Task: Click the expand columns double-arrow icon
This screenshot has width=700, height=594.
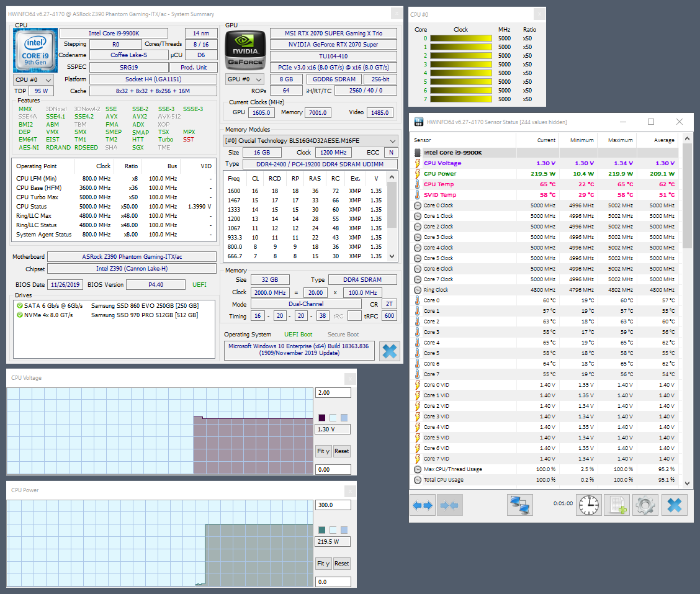Action: pos(423,505)
